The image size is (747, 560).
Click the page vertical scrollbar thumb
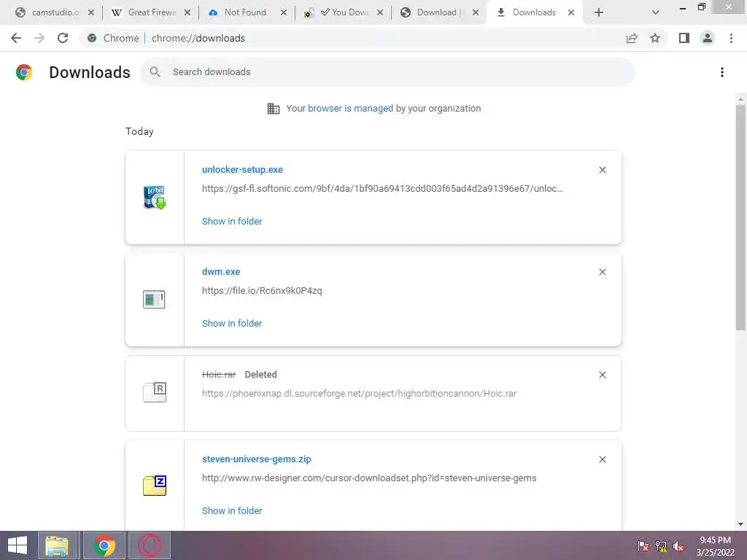(740, 217)
